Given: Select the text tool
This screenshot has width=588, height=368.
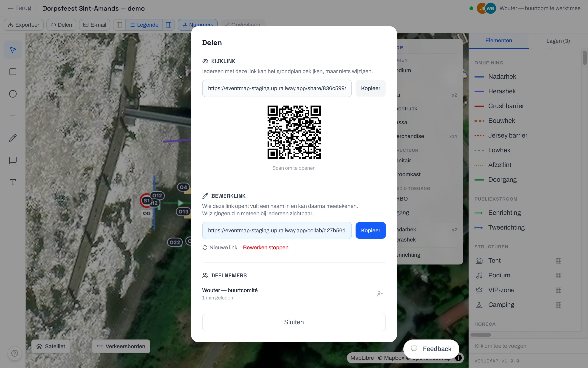Looking at the screenshot, I should point(13,182).
